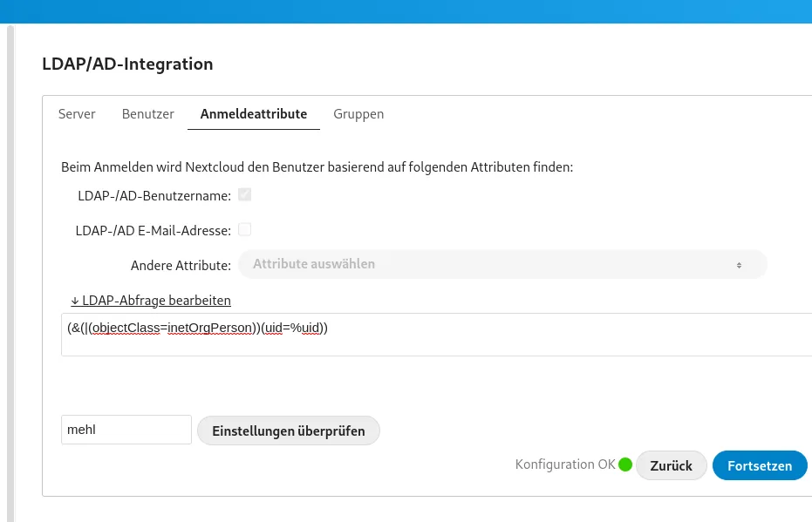Enable the LDAP-/AD E-Mail-Adresse checkbox
Viewport: 812px width, 522px height.
point(244,228)
